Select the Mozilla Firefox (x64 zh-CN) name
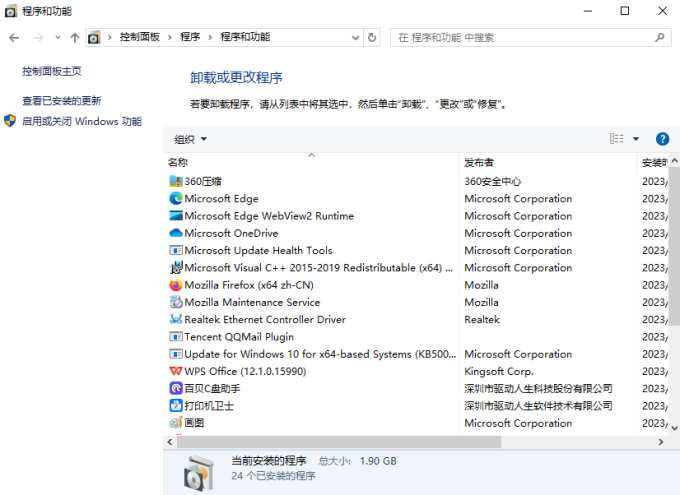The width and height of the screenshot is (680, 495). pos(249,285)
